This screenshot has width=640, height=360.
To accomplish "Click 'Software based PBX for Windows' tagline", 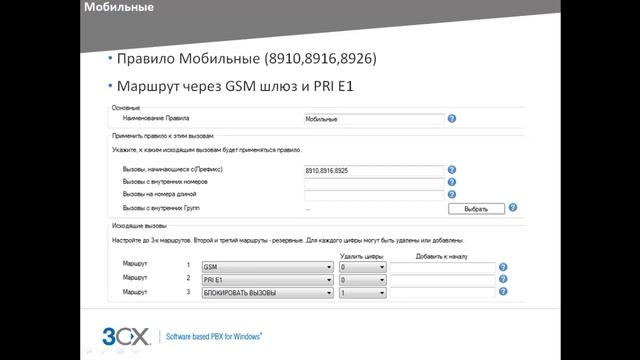I will [x=214, y=337].
